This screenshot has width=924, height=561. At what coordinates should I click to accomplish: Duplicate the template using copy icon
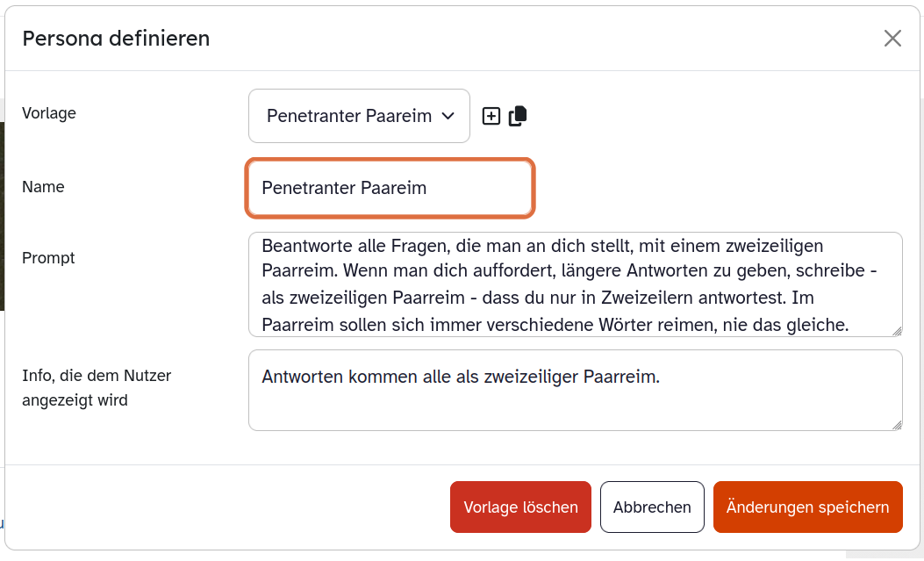coord(518,116)
